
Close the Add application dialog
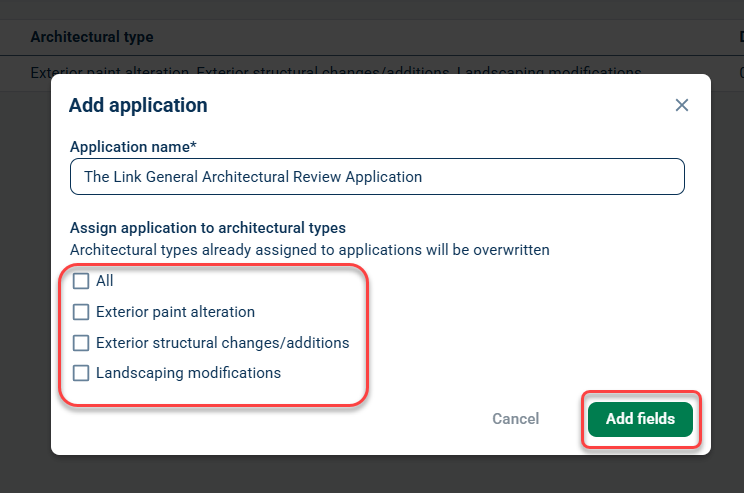point(681,105)
